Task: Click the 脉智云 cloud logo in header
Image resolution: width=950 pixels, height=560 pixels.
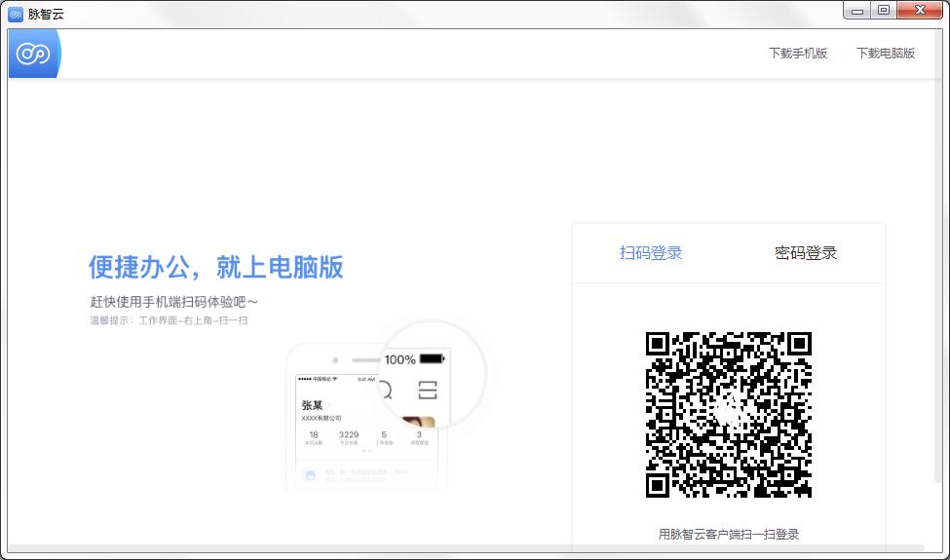Action: click(32, 54)
